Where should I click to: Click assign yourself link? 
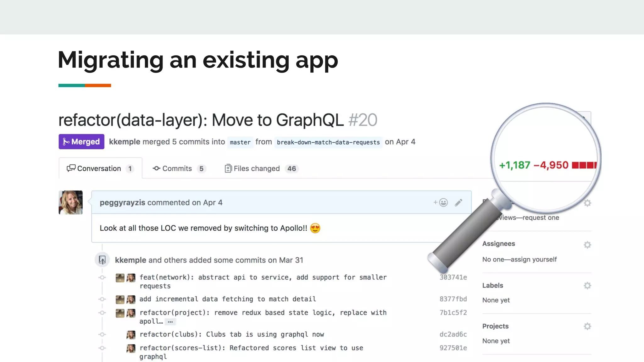[x=534, y=260]
